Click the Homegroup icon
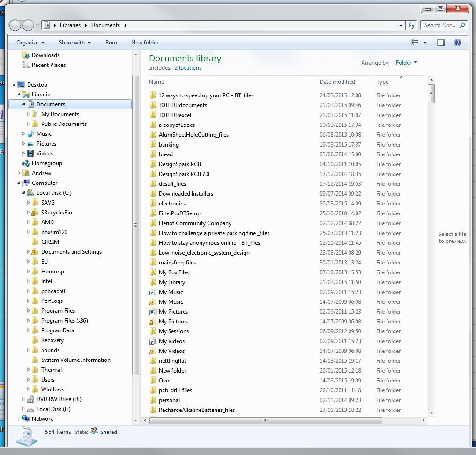 [x=26, y=163]
